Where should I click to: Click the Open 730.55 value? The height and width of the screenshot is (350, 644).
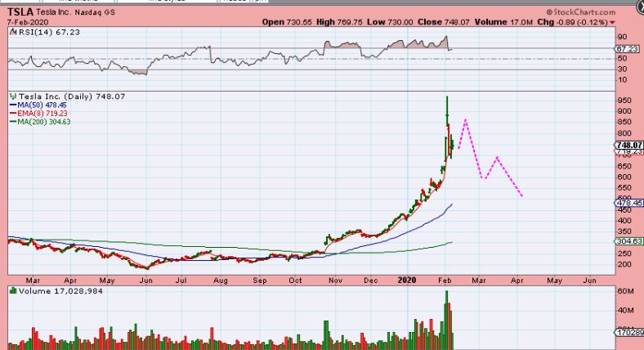pyautogui.click(x=287, y=22)
